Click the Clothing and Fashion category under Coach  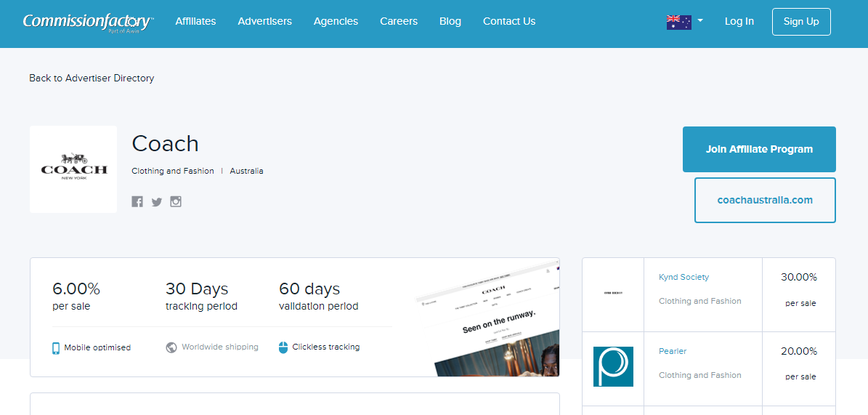(173, 171)
